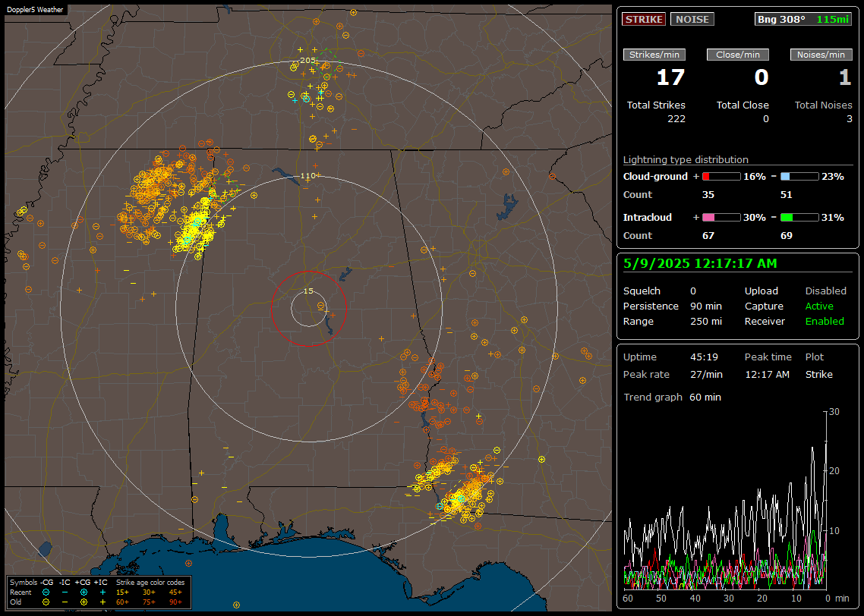Click the positive cloud-ground count 35
864x616 pixels.
(708, 195)
